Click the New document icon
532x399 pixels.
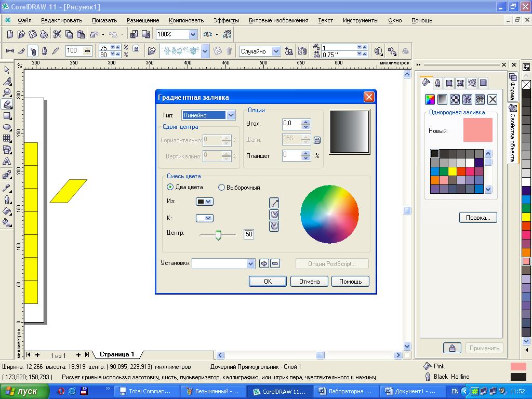10,34
